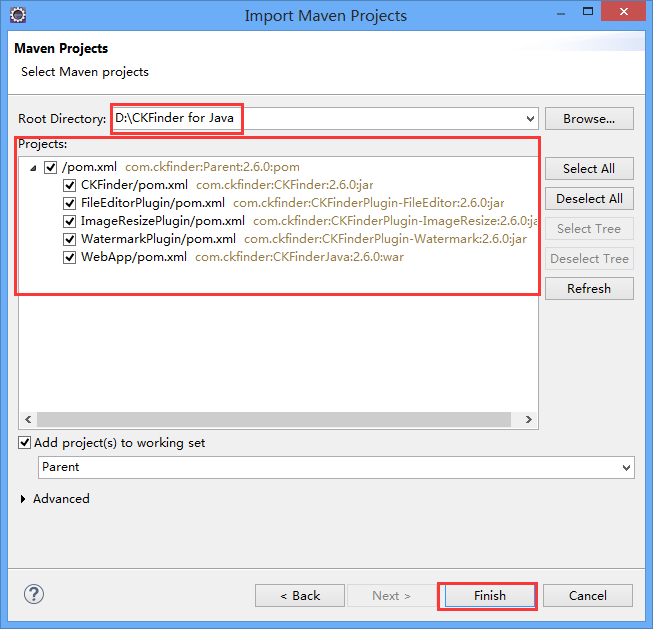
Task: Collapse the /pom.xml tree node
Action: [x=33, y=168]
